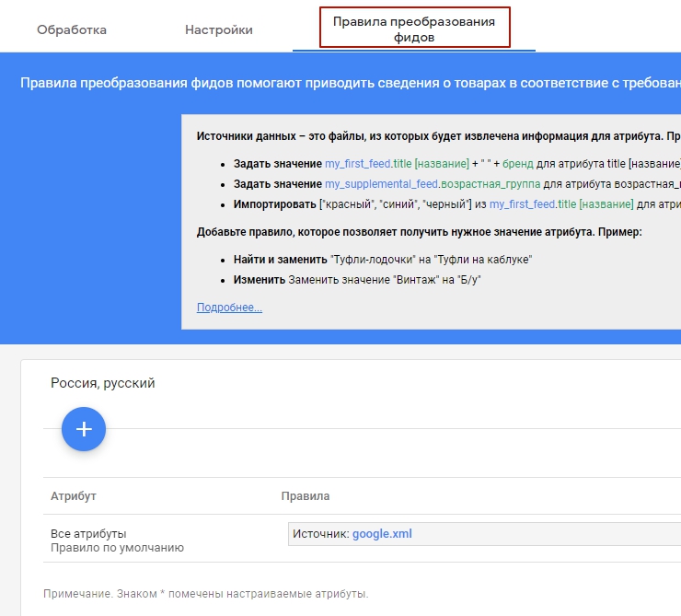Screen dimensions: 681x616
Task: Select the Все атрибуты row label
Action: point(88,533)
